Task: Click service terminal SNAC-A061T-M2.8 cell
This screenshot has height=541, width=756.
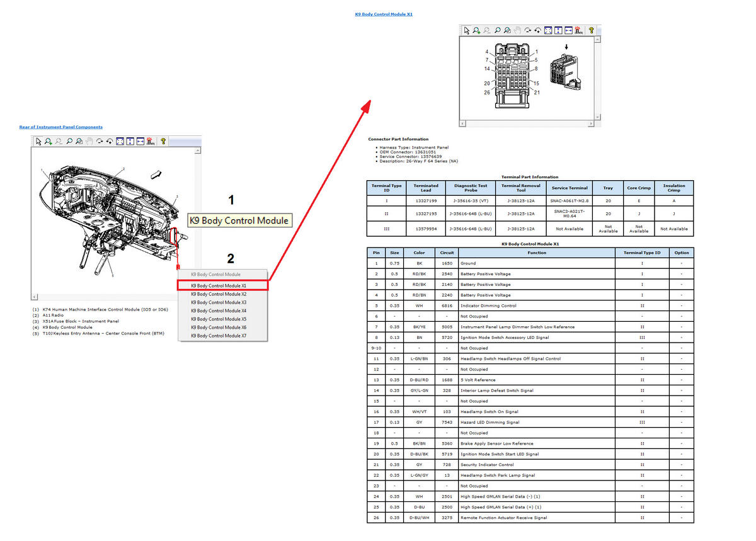Action: tap(570, 201)
